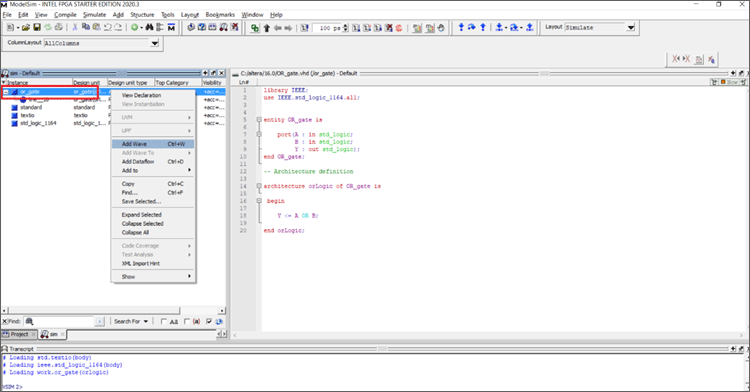
Task: Collapse the begin block fold marker
Action: coord(259,201)
